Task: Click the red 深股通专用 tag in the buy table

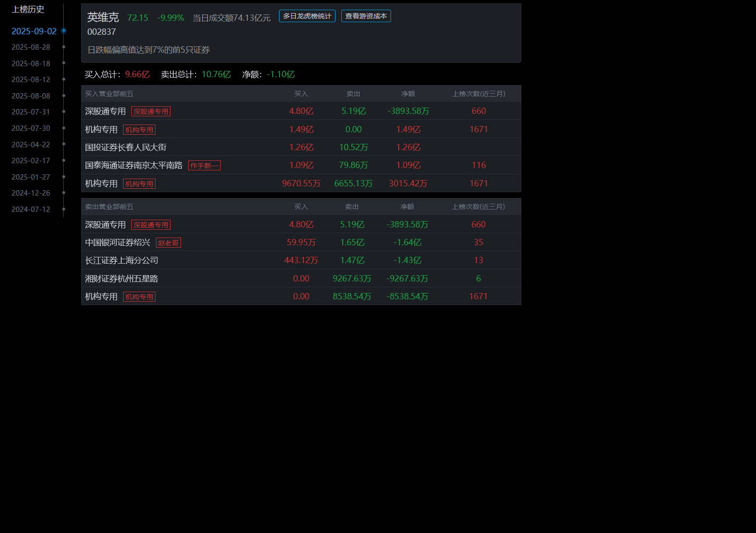Action: pyautogui.click(x=151, y=112)
